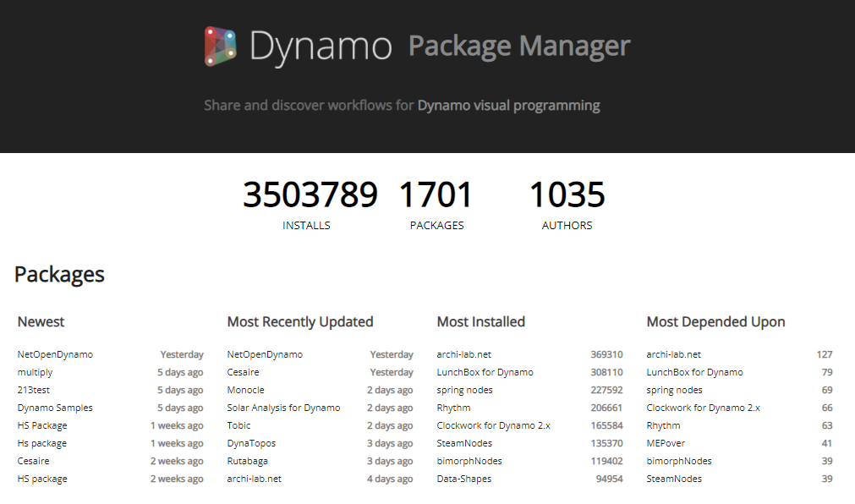Open the Monocle package

(245, 390)
